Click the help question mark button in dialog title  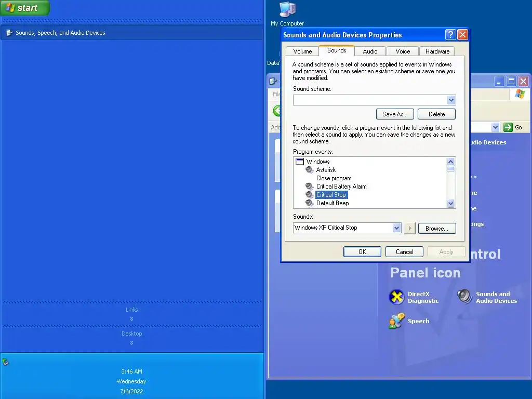[x=450, y=35]
